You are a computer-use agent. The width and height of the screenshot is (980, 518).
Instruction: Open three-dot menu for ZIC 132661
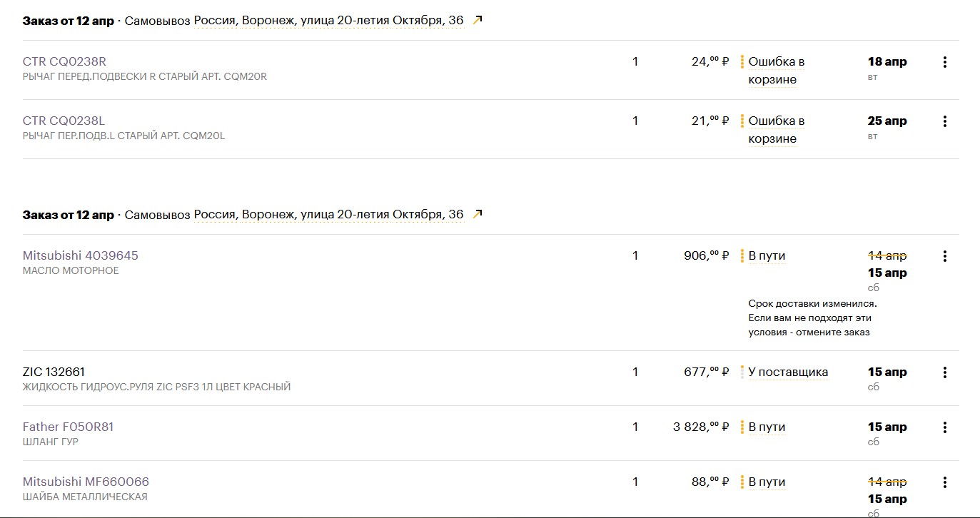tap(944, 372)
